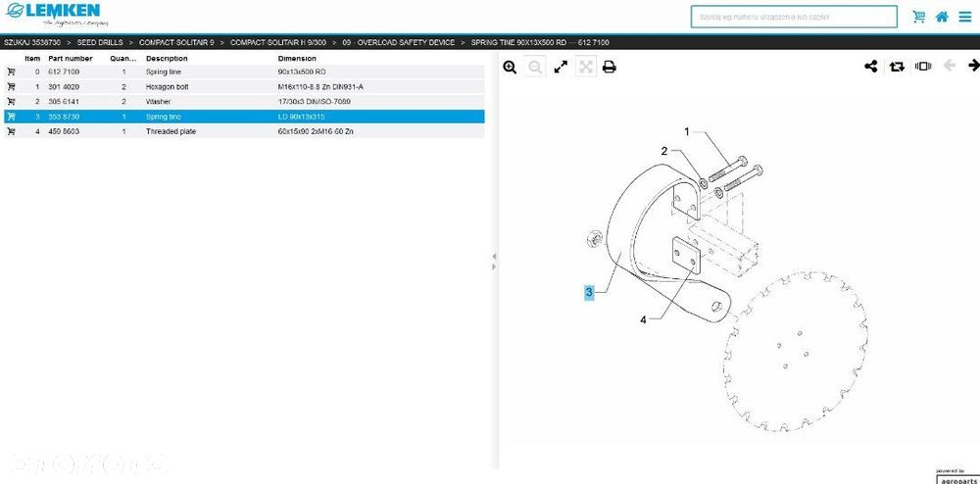This screenshot has width=980, height=484.
Task: Open 09 - OVERLOAD SAFETY DEVICE breadcrumb
Action: (x=398, y=42)
